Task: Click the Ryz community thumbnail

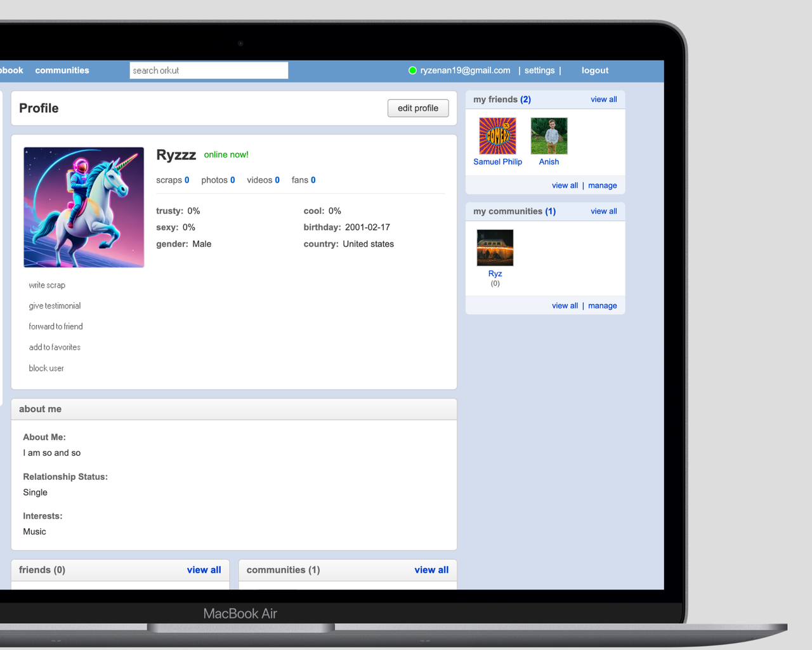Action: click(x=495, y=248)
